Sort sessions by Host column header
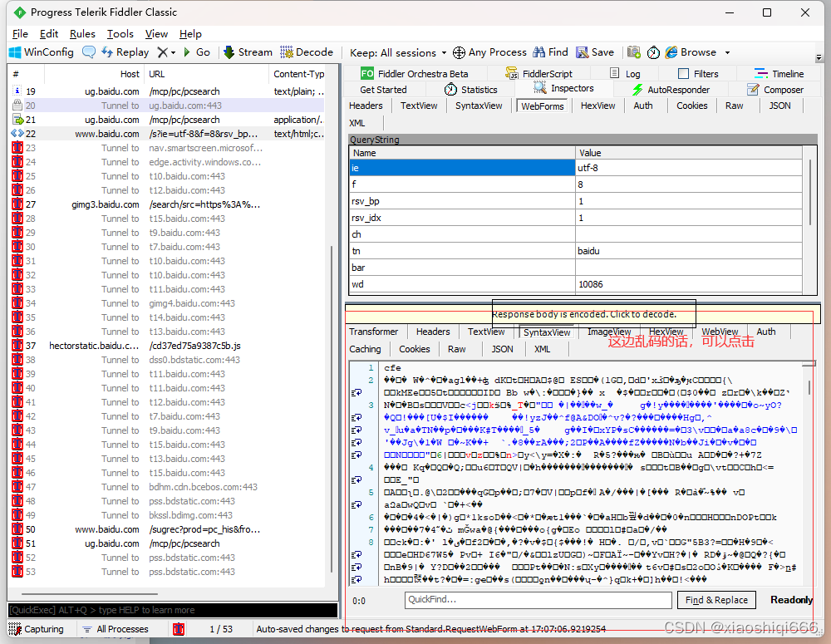This screenshot has height=644, width=831. tap(95, 74)
